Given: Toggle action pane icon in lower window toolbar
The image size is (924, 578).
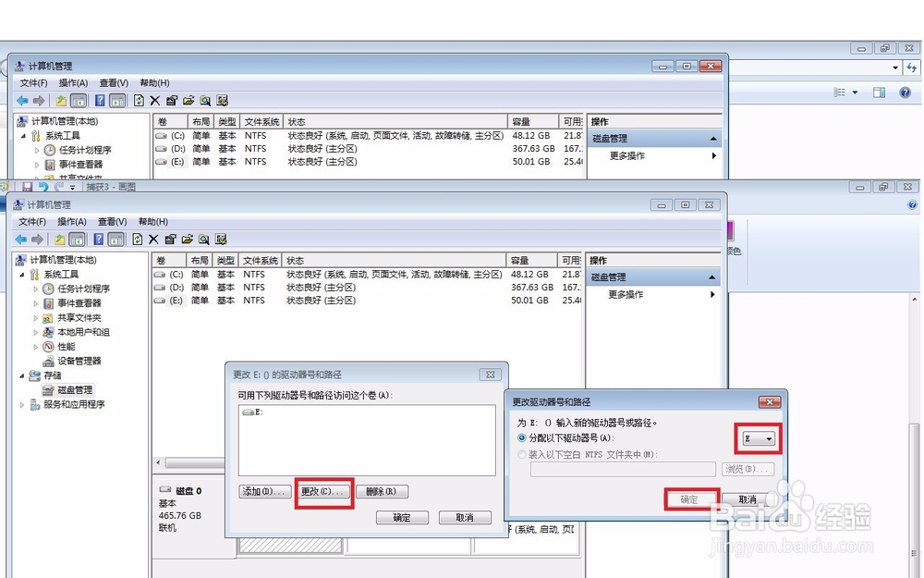Looking at the screenshot, I should (116, 239).
